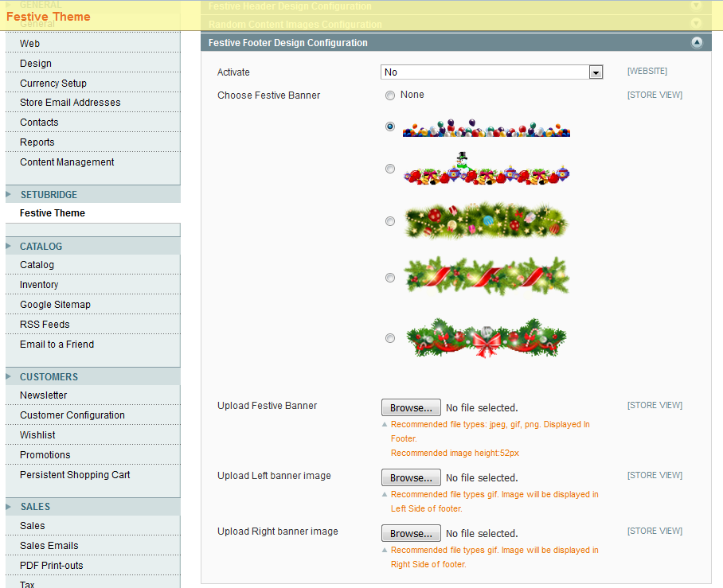The height and width of the screenshot is (588, 723).
Task: Collapse the Festive Footer Design Configuration section
Action: [697, 43]
